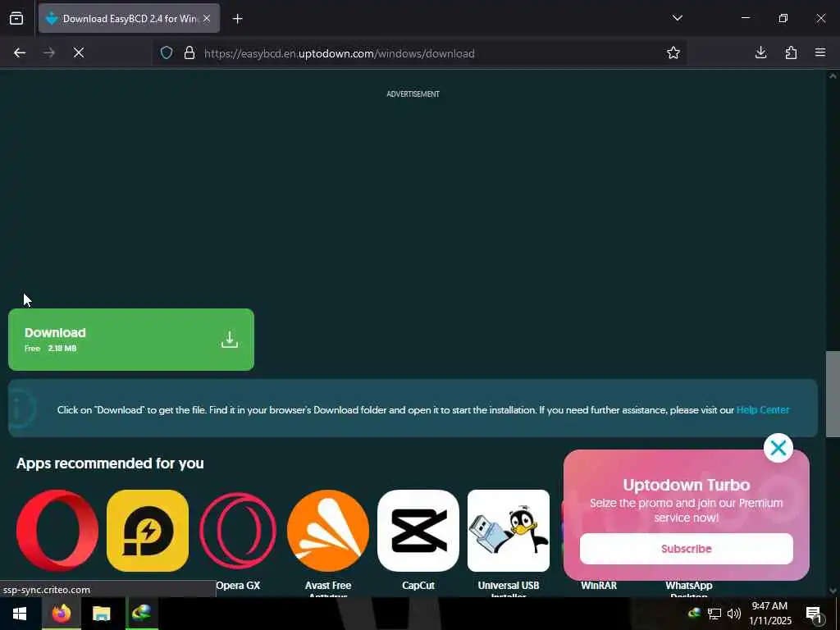Click the 'Apps recommended for you' heading
The height and width of the screenshot is (630, 840).
coord(110,463)
